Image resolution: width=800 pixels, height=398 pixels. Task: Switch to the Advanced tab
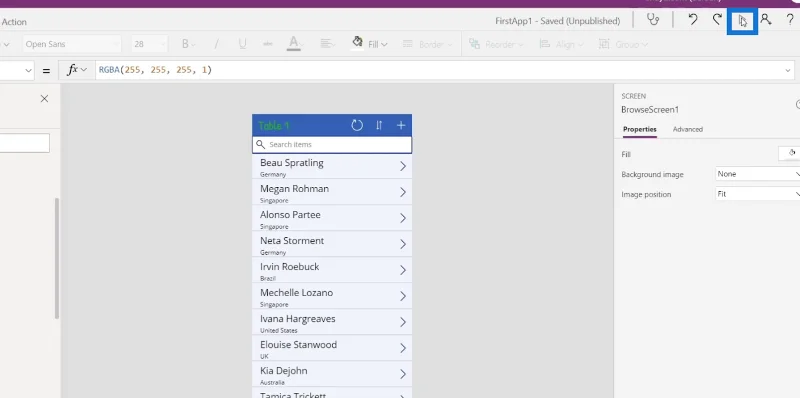(x=688, y=130)
